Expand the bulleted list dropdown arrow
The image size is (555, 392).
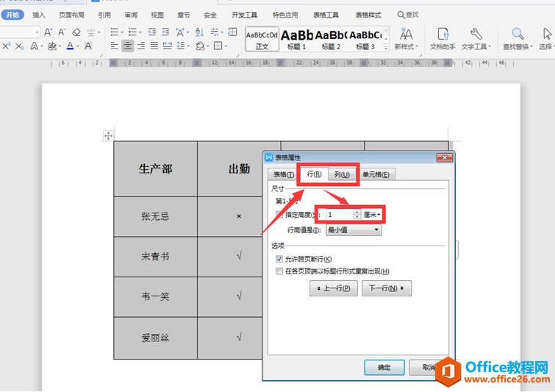pos(122,32)
